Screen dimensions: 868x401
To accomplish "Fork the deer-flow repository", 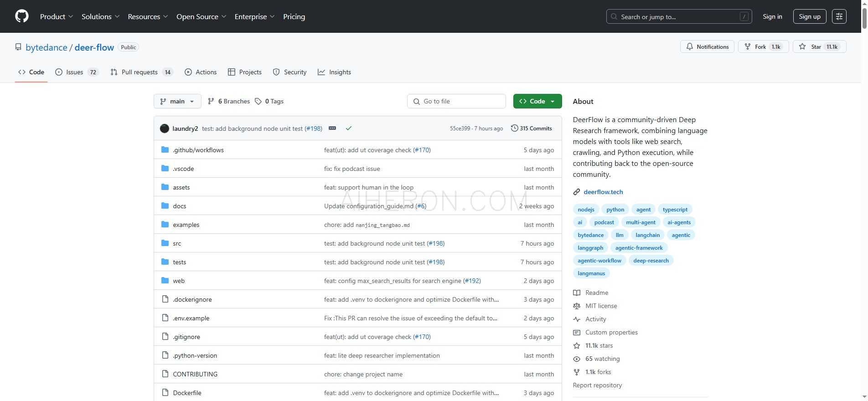I will pyautogui.click(x=763, y=47).
